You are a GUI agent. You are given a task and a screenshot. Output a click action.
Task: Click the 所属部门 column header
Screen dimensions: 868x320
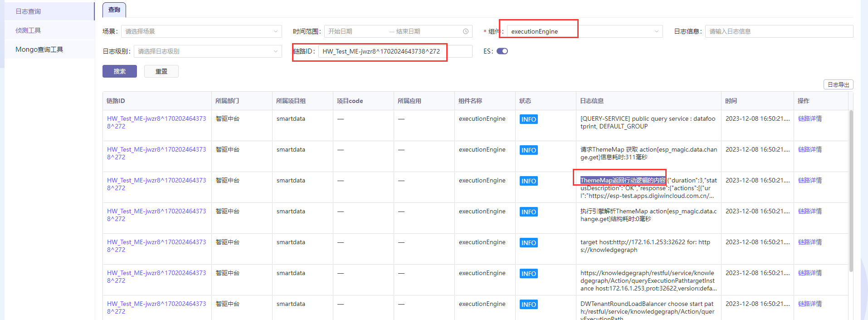tap(227, 101)
